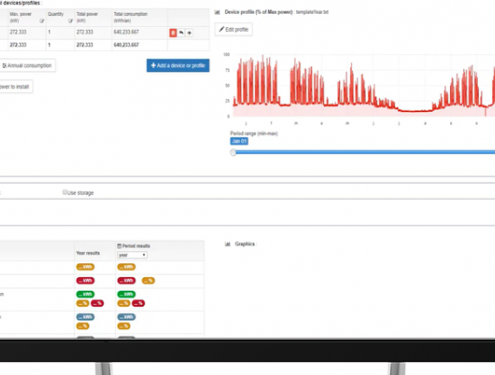Click edit icon in Max. power column header
The height and width of the screenshot is (375, 495).
coord(42,21)
